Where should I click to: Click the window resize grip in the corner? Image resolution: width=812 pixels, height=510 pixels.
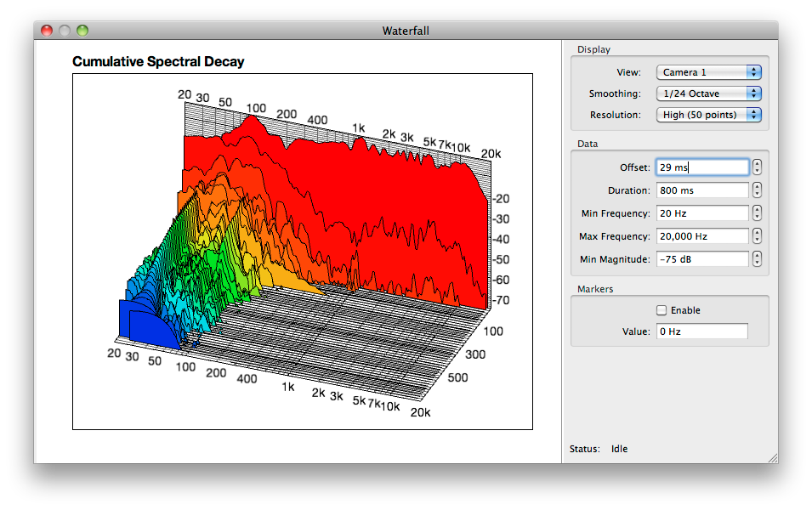coord(773,457)
